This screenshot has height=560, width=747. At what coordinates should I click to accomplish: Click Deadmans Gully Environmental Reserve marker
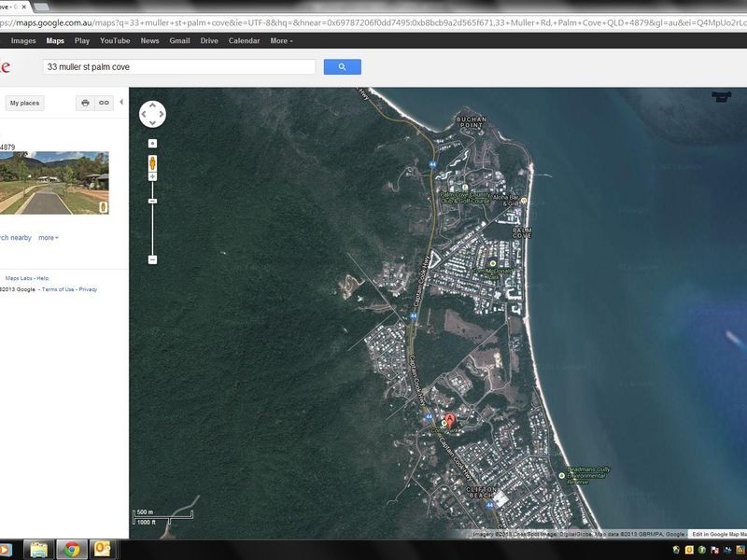(x=562, y=475)
